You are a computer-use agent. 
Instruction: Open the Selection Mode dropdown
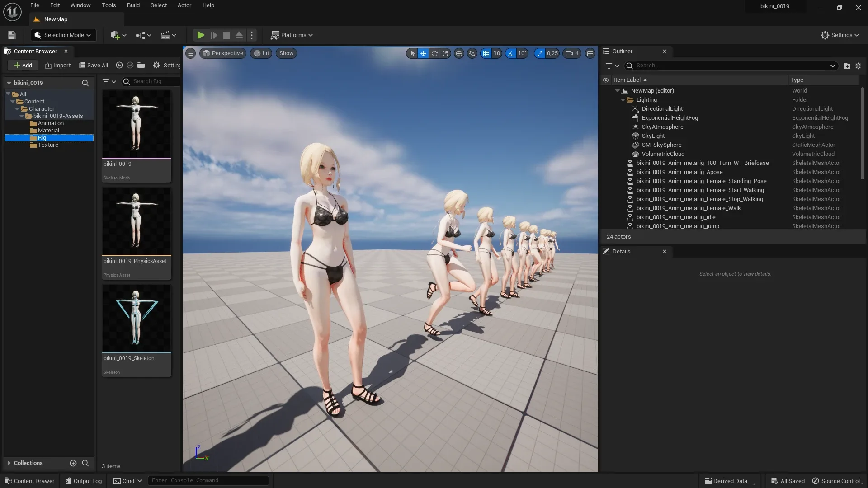(x=63, y=35)
